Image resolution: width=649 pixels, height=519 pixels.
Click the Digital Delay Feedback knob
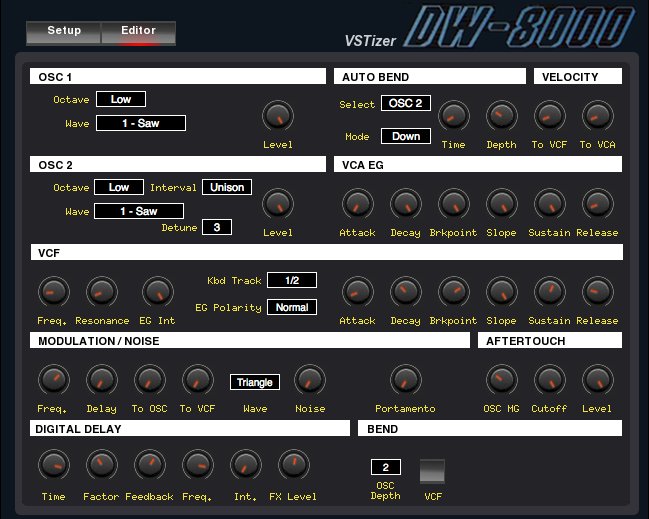point(150,465)
